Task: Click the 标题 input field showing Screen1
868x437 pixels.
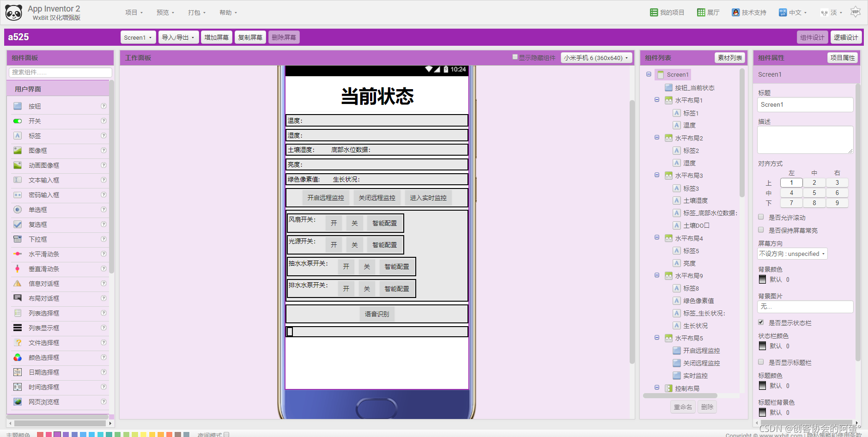Action: pyautogui.click(x=804, y=104)
